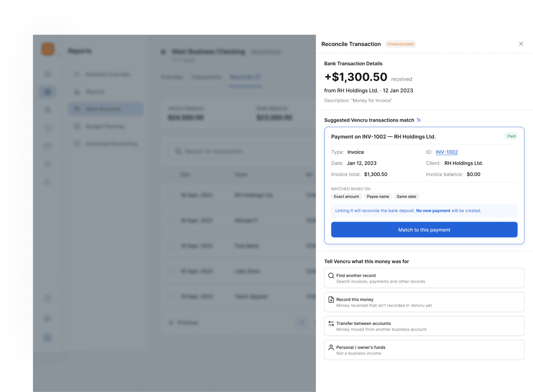Click the magnifier icon on Find another record

point(331,275)
